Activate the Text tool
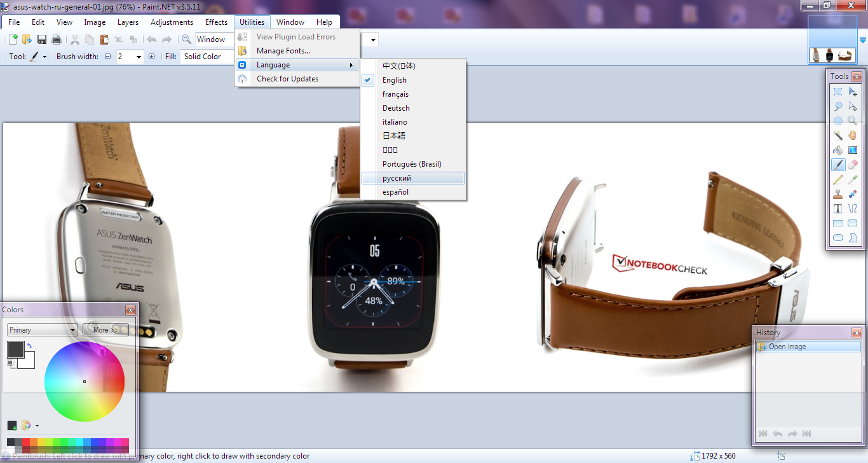This screenshot has height=463, width=868. click(838, 209)
